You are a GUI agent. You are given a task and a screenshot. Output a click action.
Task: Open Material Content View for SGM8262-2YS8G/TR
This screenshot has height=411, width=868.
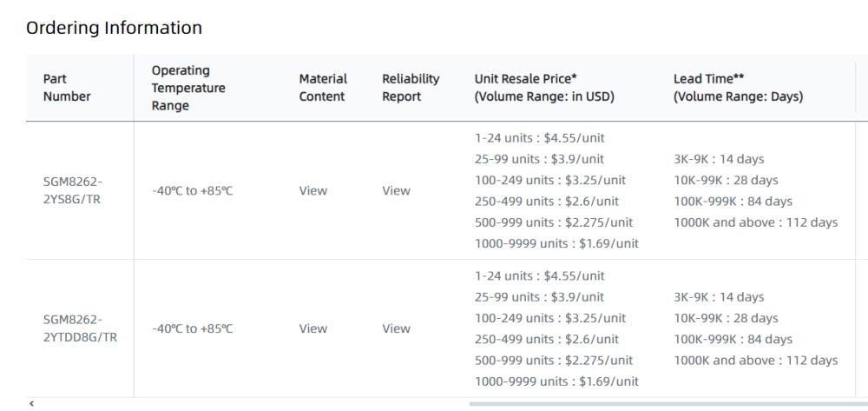pos(313,191)
